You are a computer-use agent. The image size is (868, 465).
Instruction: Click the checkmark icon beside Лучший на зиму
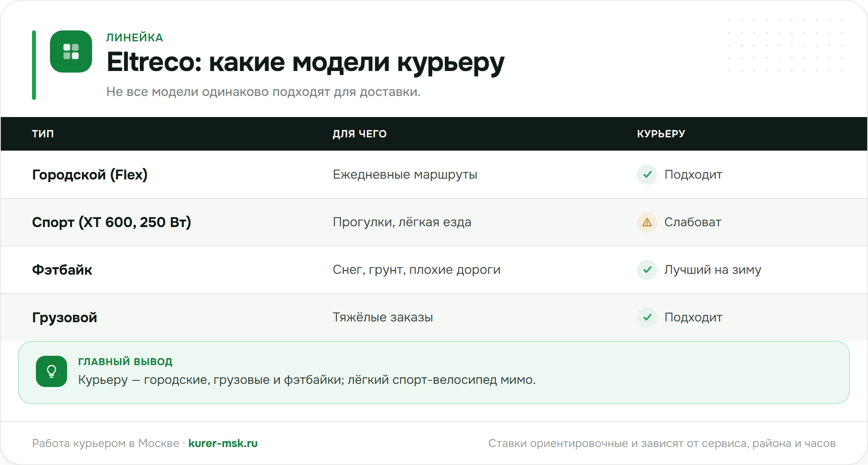click(647, 270)
